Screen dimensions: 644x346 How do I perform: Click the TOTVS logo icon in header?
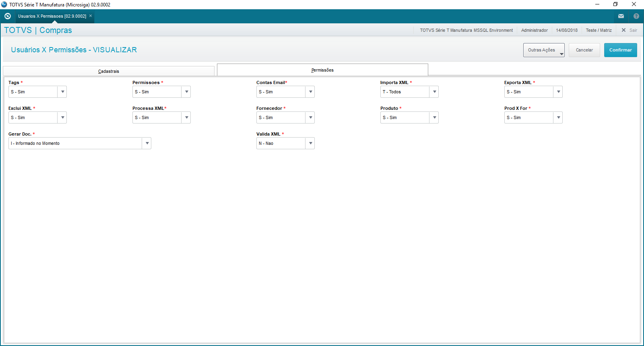(x=8, y=16)
